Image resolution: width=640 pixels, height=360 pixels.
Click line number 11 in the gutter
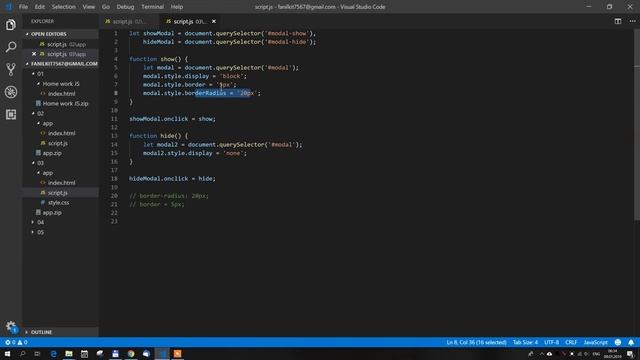(x=114, y=119)
